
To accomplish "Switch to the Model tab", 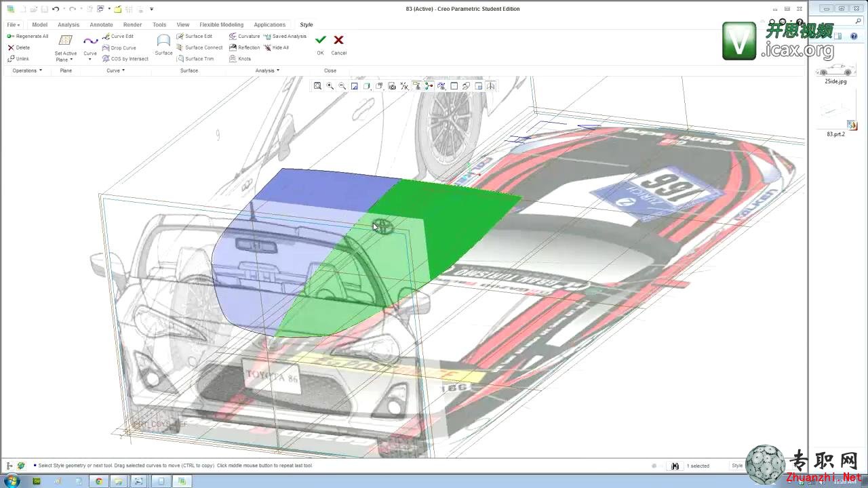I will [39, 24].
